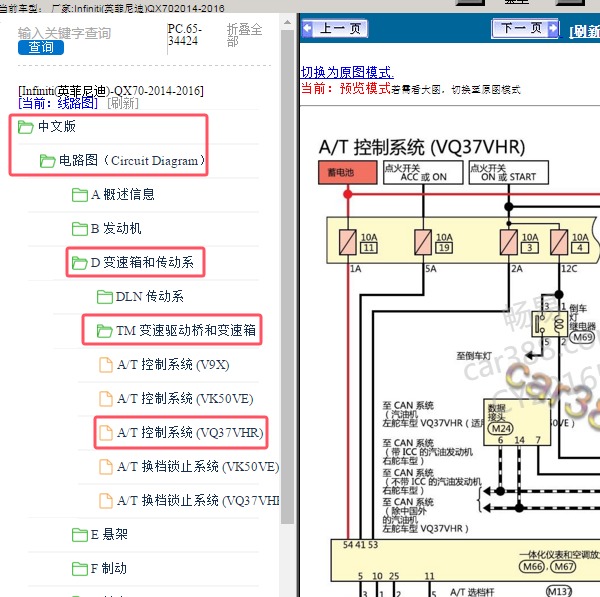Select the 中文版 tree label

point(57,126)
